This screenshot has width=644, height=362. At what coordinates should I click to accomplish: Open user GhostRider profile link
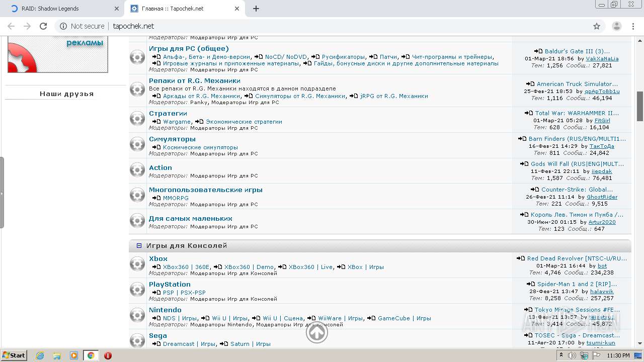coord(602,197)
